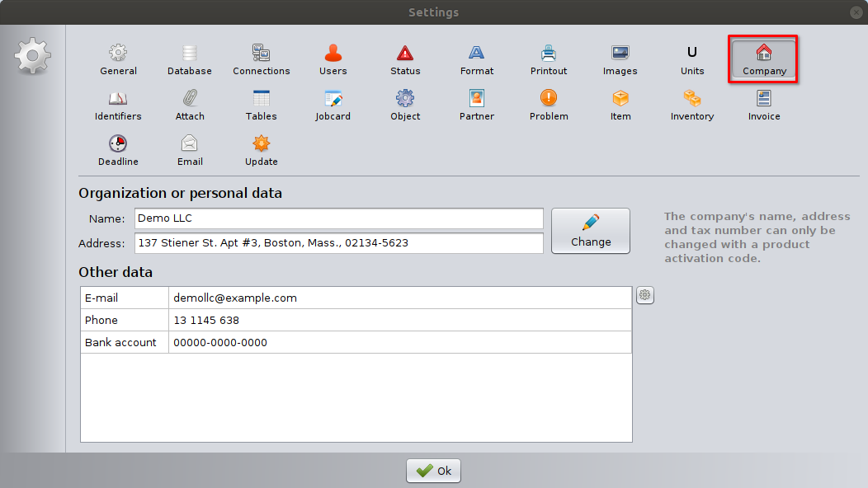Select the Connections settings icon

(261, 60)
